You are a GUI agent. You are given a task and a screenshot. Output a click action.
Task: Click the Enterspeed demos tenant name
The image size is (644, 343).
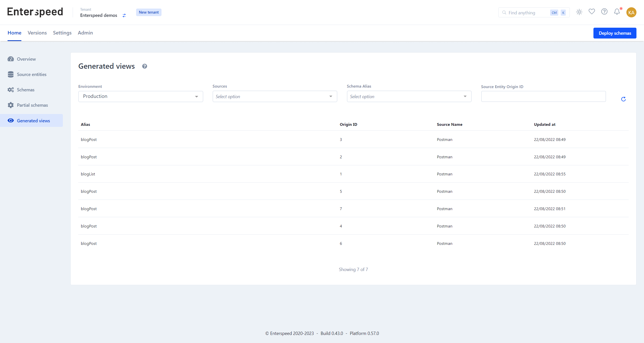[x=99, y=15]
